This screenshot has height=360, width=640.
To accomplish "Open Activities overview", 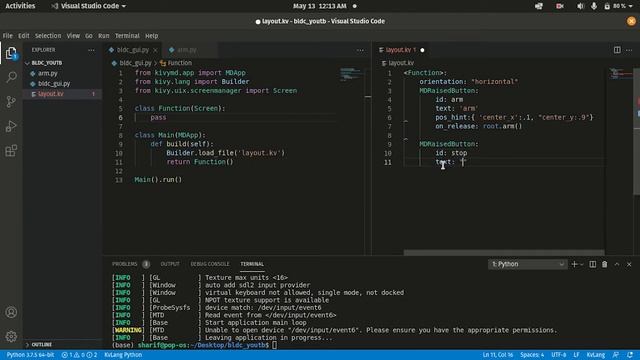I will [20, 6].
